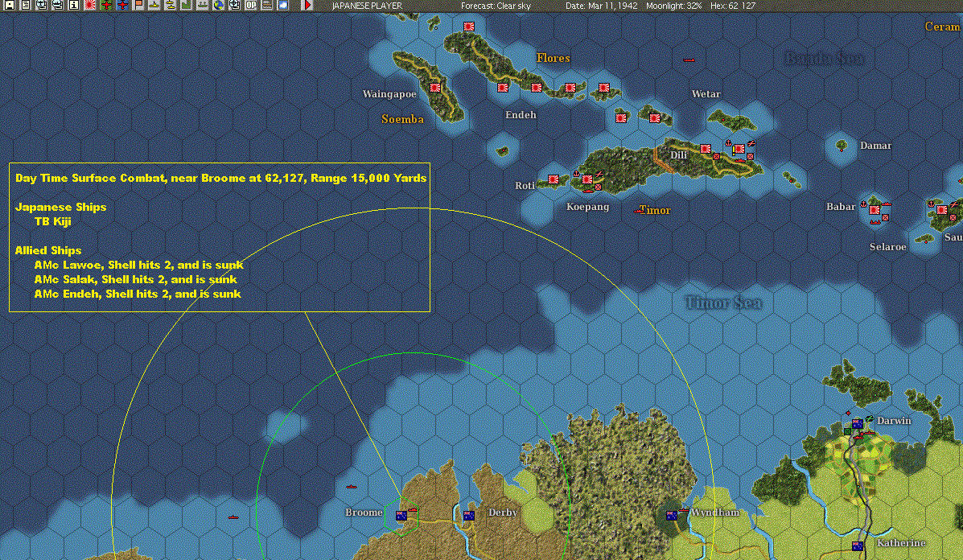Open the OP toolbar icon
The image size is (963, 560).
pos(250,5)
